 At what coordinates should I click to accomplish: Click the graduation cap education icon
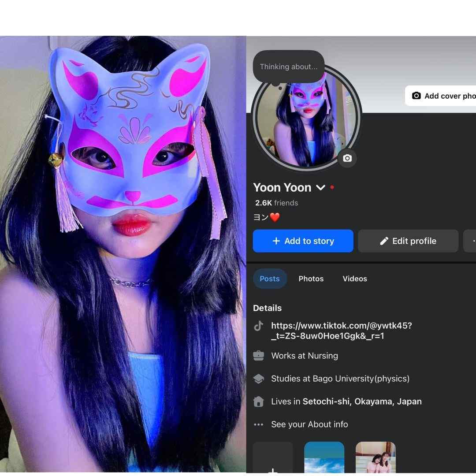pyautogui.click(x=258, y=379)
